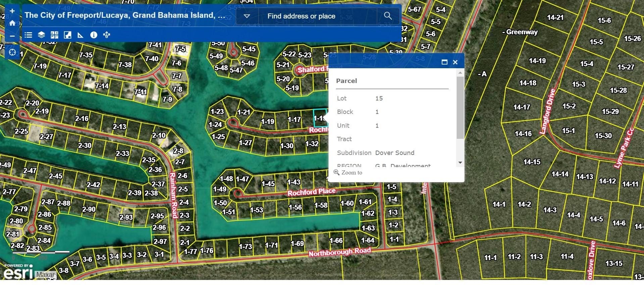Expand the search source dropdown arrow
Viewport: 644px width, 285px height.
click(x=247, y=16)
